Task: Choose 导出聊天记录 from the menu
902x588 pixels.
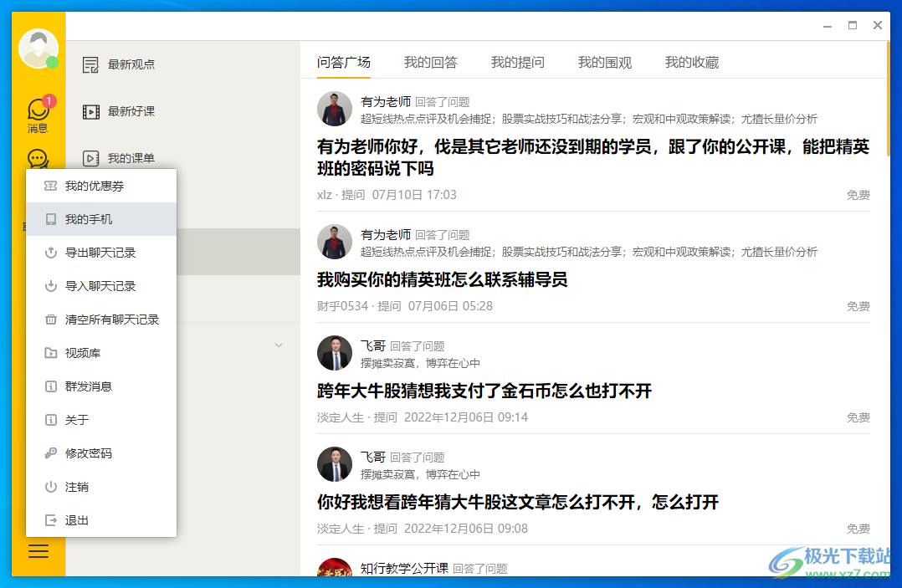Action: 101,253
